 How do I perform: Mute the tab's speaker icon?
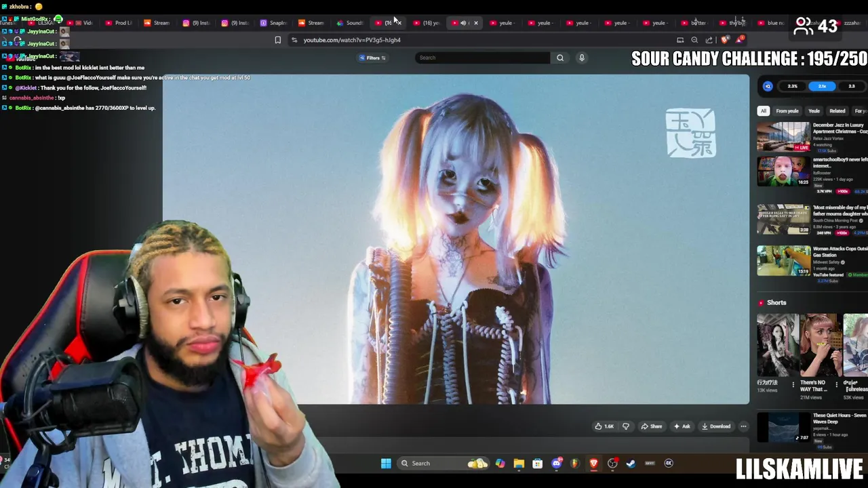coord(463,23)
